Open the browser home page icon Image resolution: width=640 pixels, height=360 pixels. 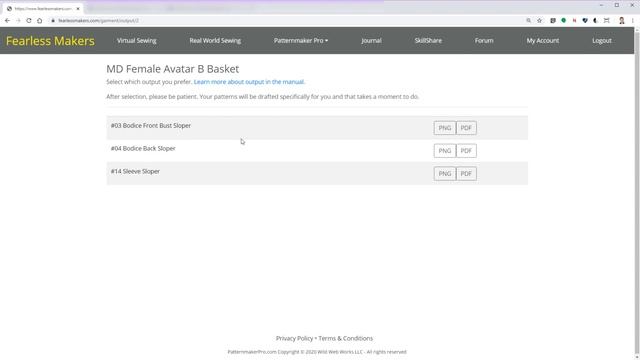(x=40, y=20)
